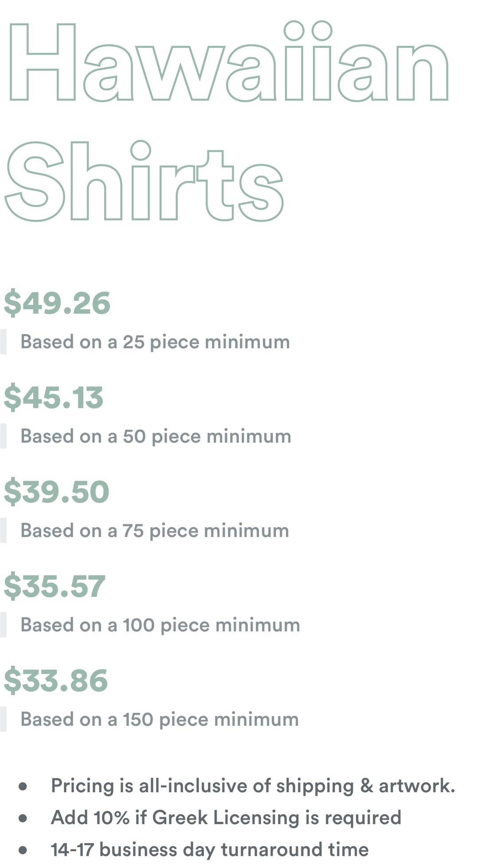
Task: Click 'Based on a 75 piece minimum'
Action: (155, 531)
